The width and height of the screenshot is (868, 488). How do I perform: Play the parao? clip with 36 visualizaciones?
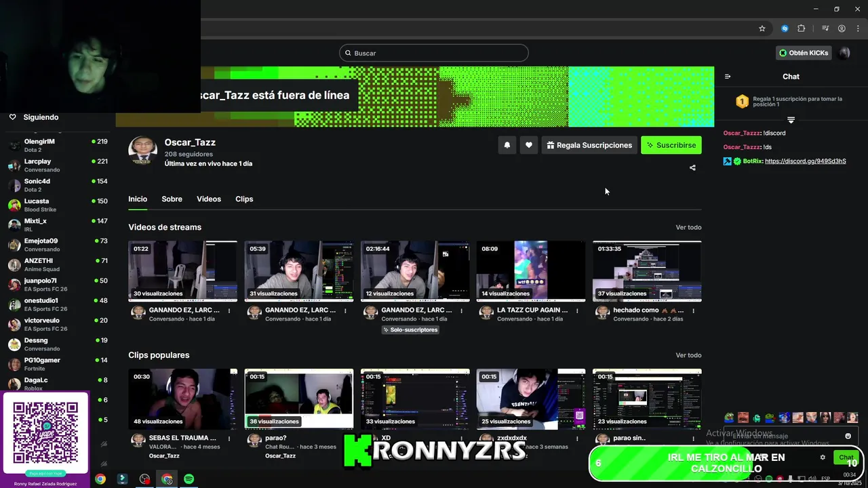pos(299,399)
